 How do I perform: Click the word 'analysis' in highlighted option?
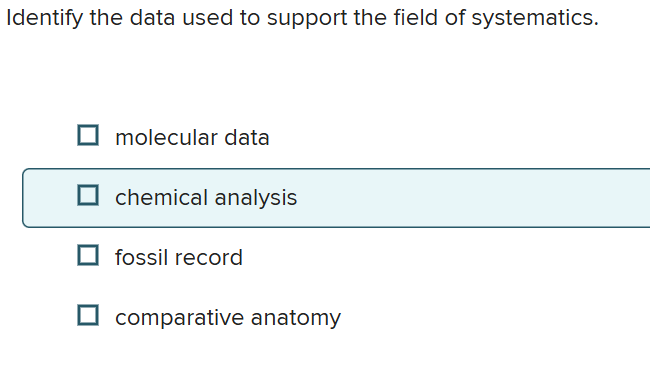(256, 198)
